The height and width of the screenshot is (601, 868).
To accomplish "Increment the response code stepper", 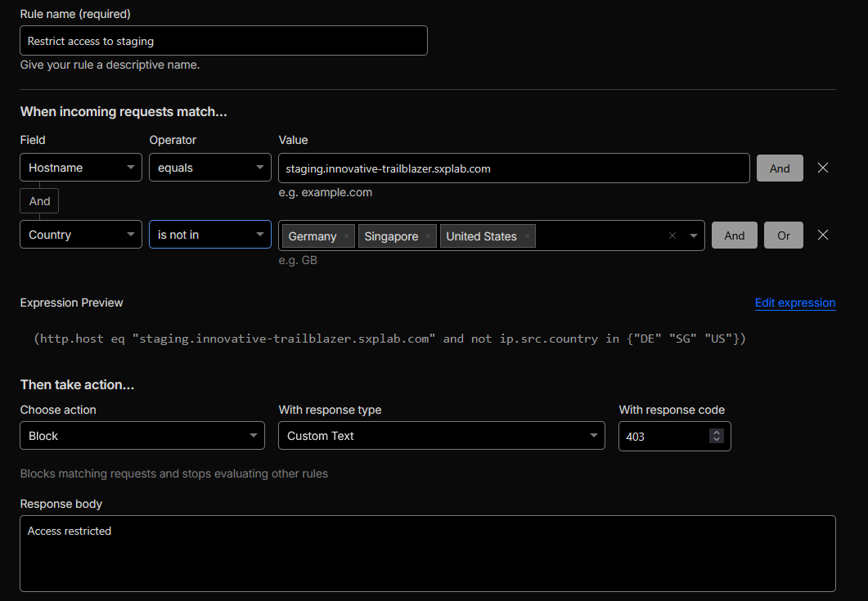I will (717, 433).
